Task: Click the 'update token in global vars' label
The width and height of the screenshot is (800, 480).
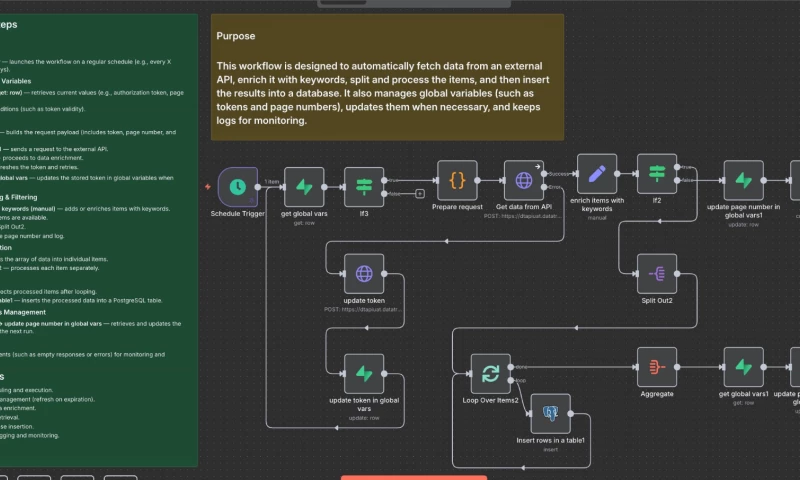Action: tap(364, 404)
